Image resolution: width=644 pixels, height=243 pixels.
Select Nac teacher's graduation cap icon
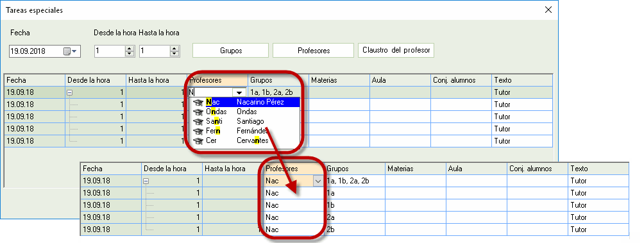(x=199, y=102)
